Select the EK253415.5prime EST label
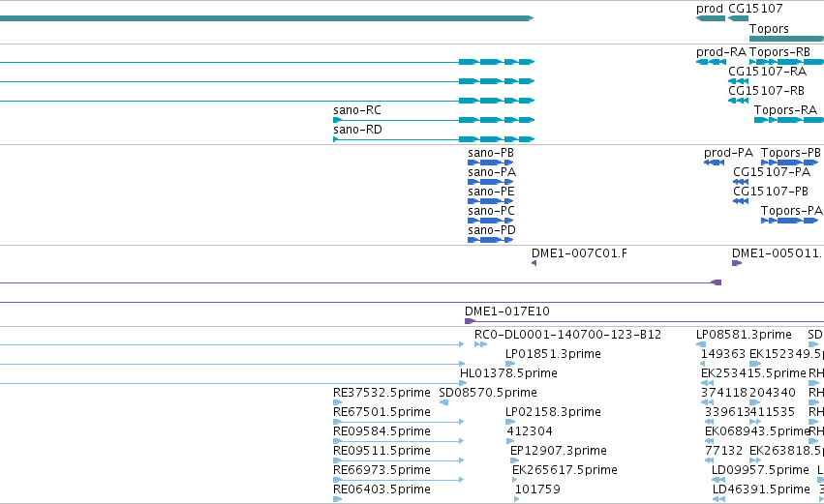 753,373
